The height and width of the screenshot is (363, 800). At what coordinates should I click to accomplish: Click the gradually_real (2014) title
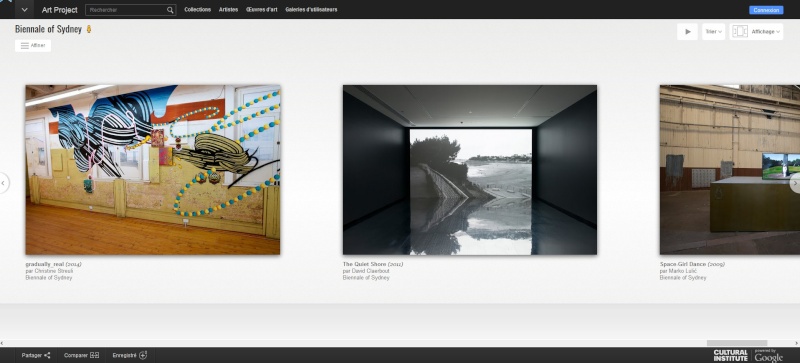[x=54, y=264]
